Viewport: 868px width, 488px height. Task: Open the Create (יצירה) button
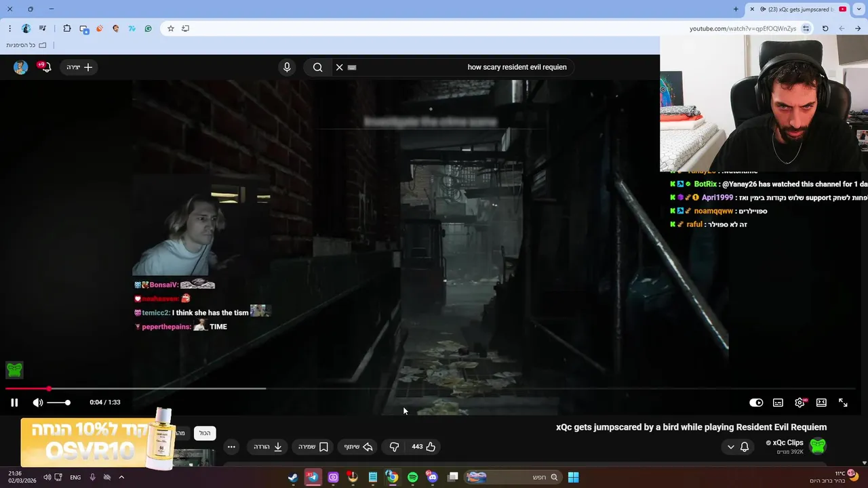(x=79, y=67)
